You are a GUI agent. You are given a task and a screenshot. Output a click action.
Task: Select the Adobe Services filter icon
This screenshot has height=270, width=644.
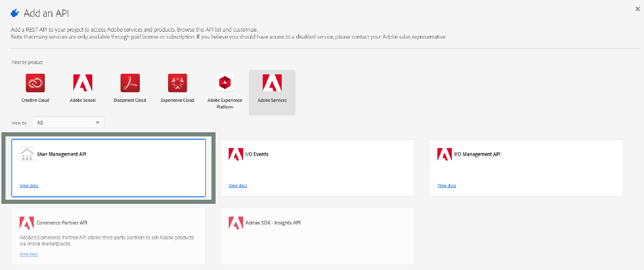tap(272, 83)
